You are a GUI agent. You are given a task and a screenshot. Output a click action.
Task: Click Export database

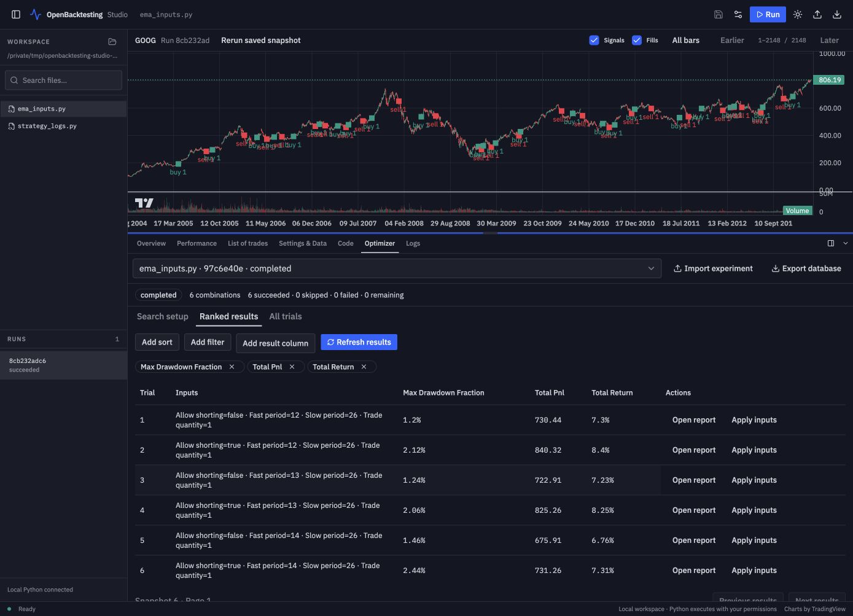(806, 268)
